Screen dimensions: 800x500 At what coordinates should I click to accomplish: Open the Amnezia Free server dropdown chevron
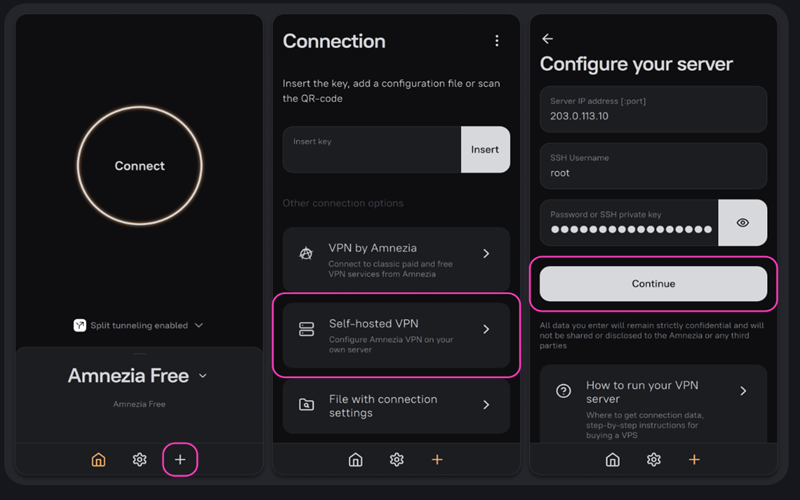(x=203, y=376)
